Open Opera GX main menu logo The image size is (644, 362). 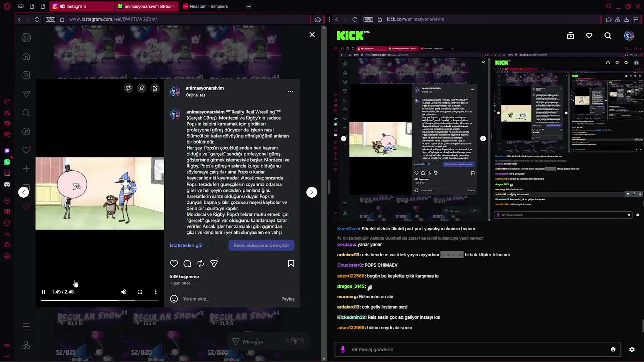pyautogui.click(x=7, y=6)
